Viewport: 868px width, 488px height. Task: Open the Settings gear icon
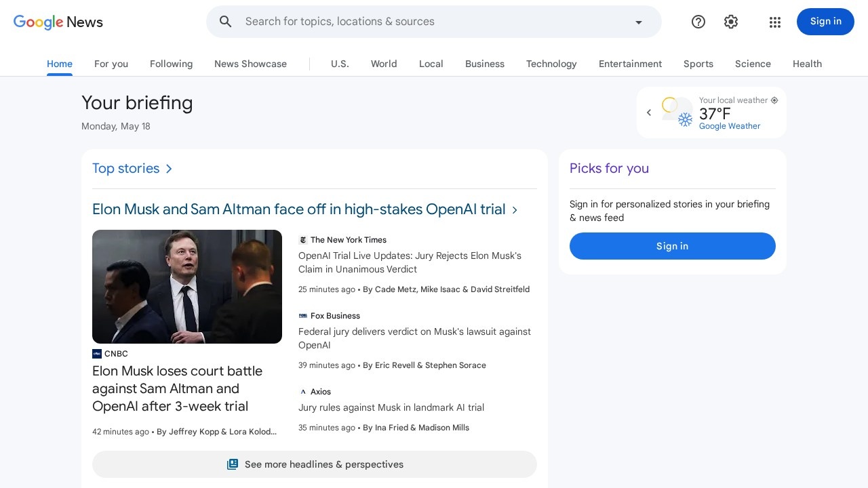click(731, 22)
